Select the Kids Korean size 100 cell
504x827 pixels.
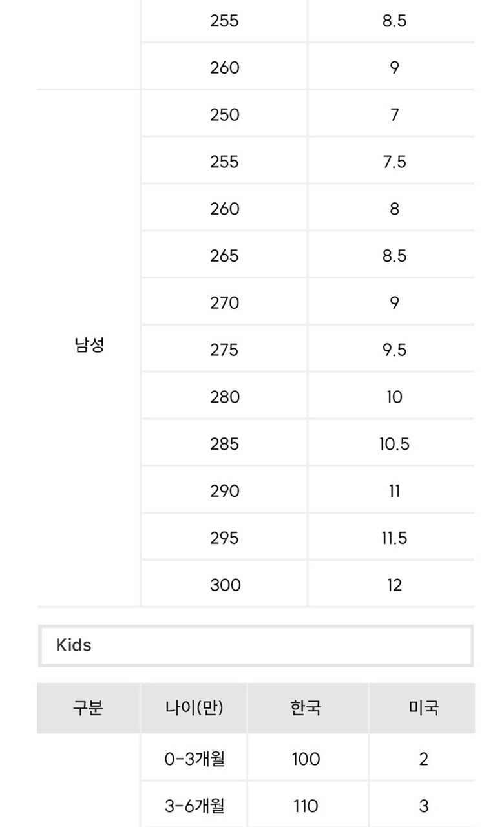tap(306, 759)
